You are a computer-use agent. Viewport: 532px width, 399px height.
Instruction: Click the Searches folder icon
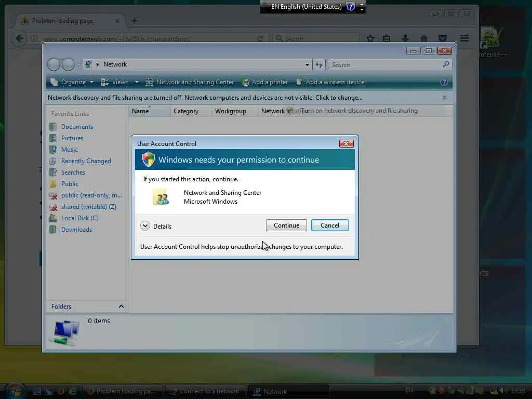53,172
